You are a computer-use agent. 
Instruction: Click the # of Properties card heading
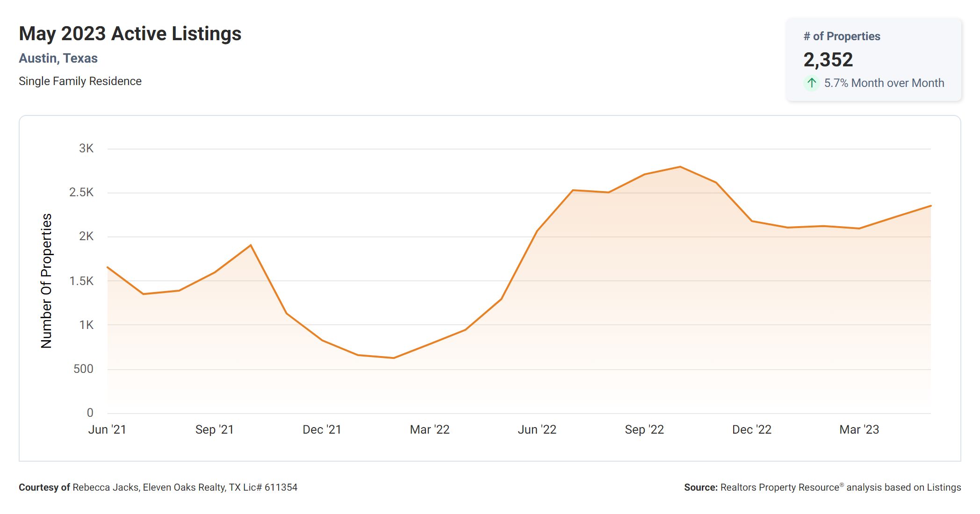(x=842, y=36)
